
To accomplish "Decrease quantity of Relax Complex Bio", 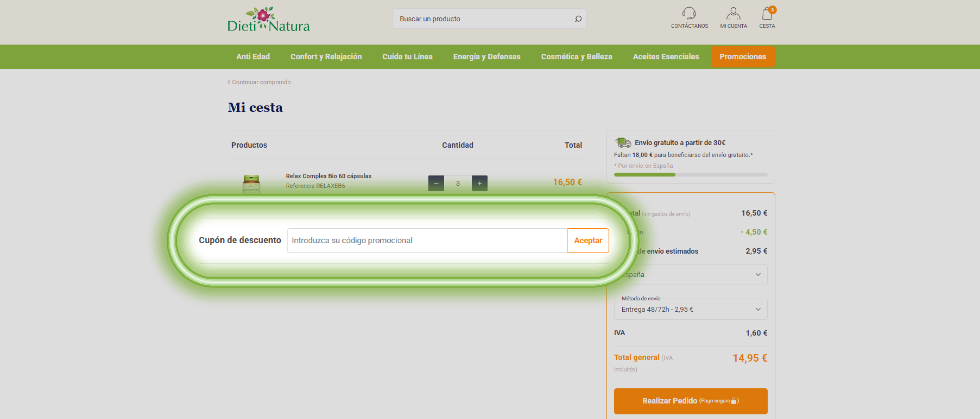I will pyautogui.click(x=436, y=183).
